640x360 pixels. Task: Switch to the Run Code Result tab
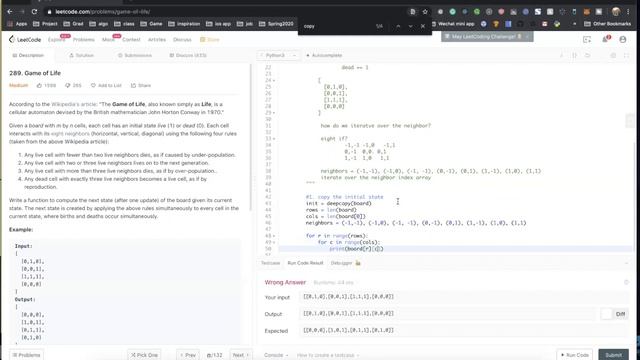(x=305, y=263)
